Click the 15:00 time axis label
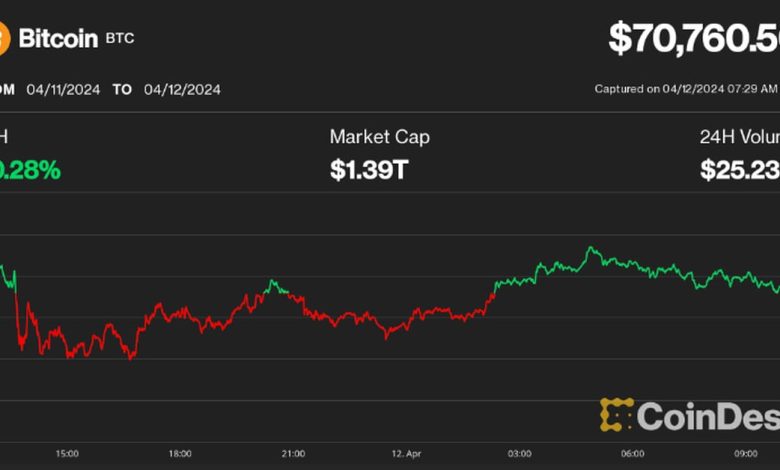 tap(67, 452)
